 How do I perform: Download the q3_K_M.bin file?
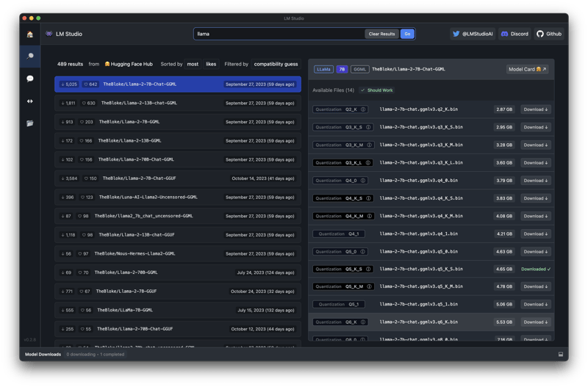click(536, 145)
